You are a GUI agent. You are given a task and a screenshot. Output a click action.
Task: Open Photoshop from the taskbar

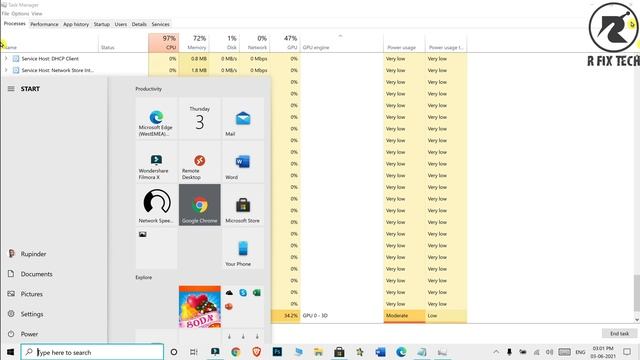pyautogui.click(x=277, y=352)
